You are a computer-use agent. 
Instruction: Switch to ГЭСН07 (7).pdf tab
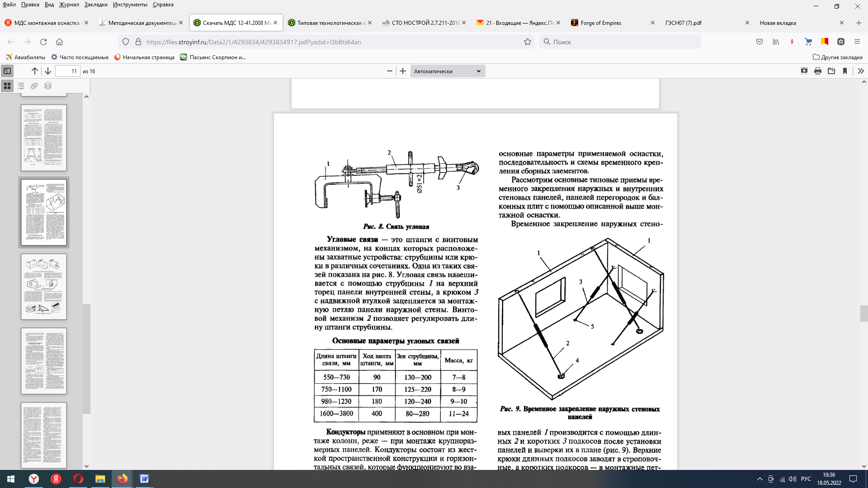tap(703, 23)
